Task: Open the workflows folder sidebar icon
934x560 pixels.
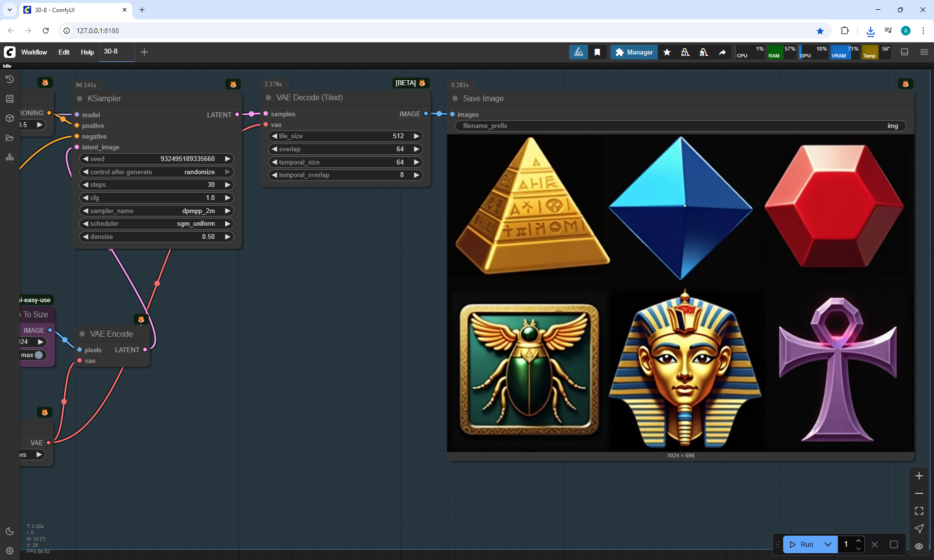Action: tap(10, 138)
